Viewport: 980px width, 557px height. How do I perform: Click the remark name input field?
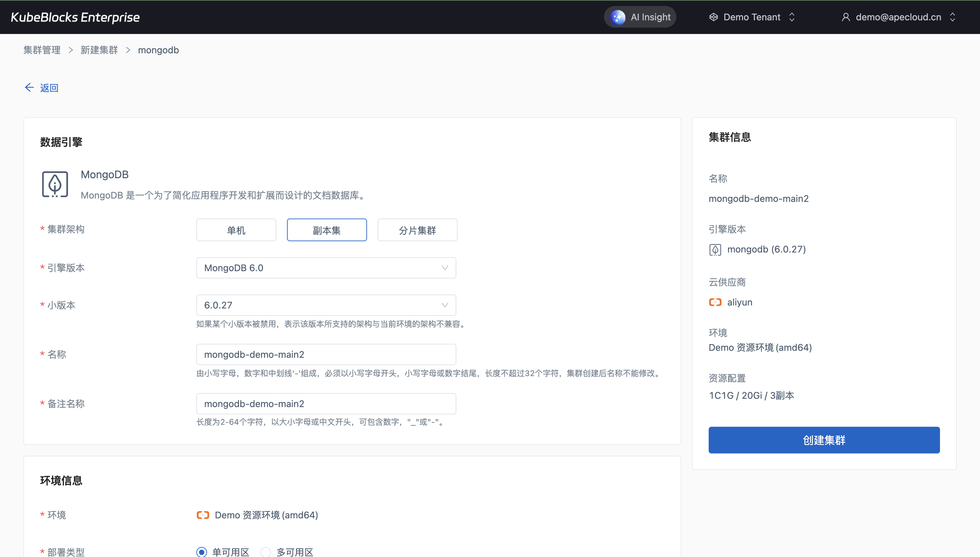326,404
